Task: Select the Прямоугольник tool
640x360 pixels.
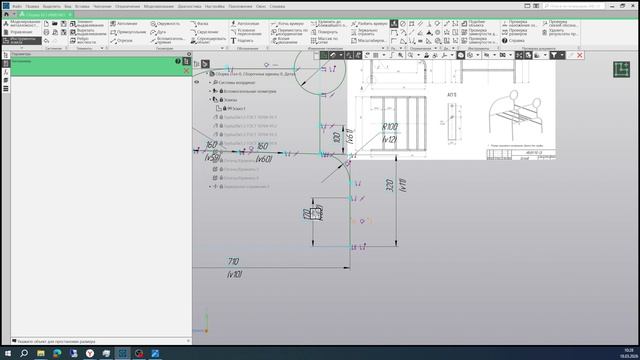Action: click(128, 32)
